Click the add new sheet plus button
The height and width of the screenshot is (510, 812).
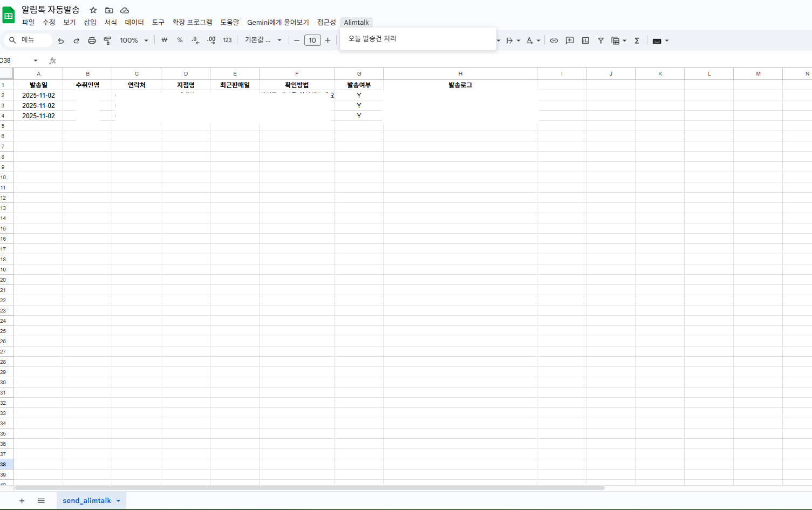coord(22,501)
